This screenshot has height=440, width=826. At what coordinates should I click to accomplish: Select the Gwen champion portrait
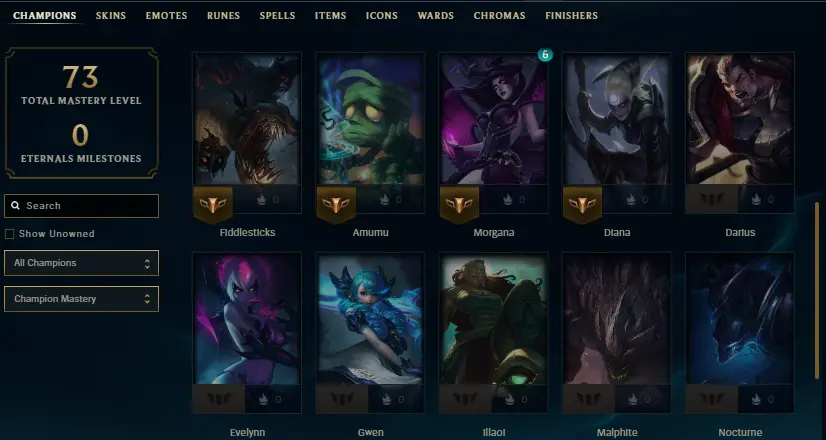370,319
